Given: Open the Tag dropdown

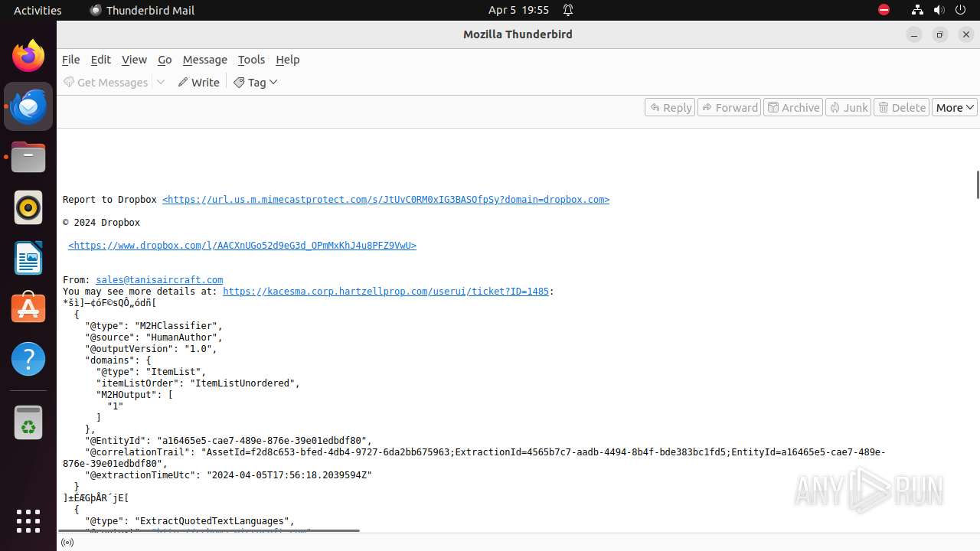Looking at the screenshot, I should point(256,82).
